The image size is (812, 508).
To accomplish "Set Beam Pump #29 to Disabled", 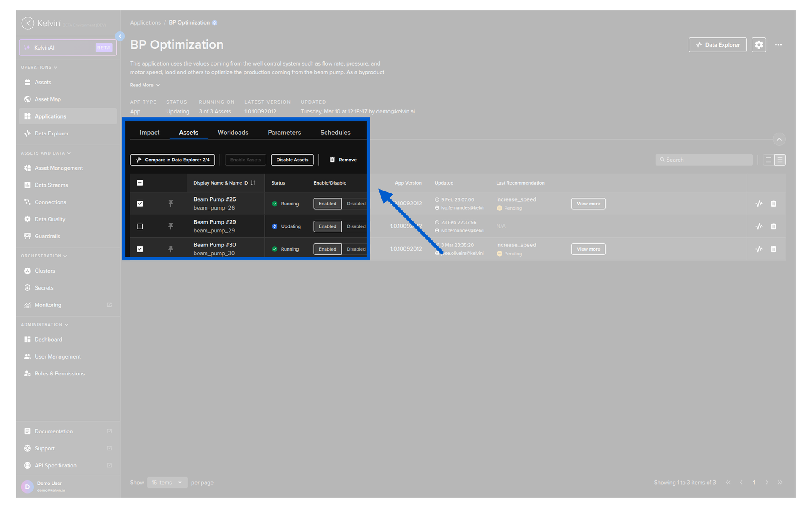I will point(356,226).
